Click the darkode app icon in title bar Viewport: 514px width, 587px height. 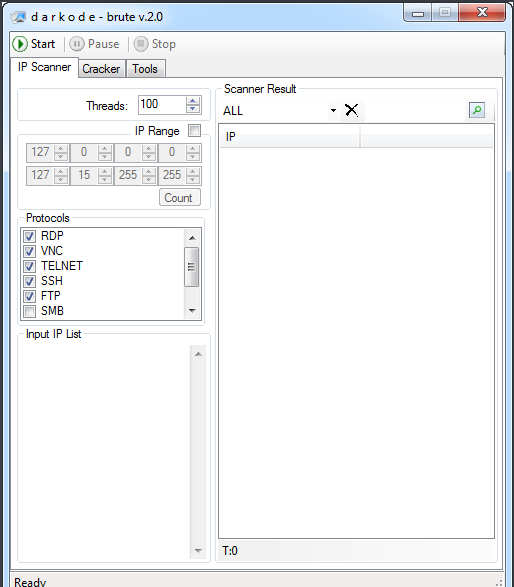[18, 17]
